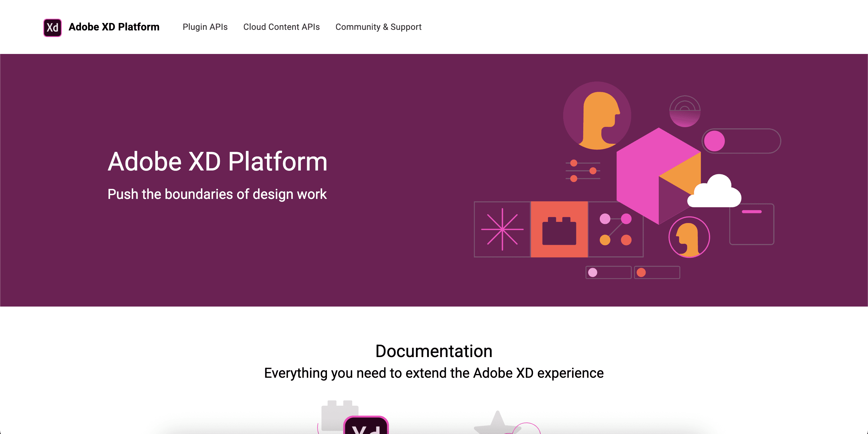Click the gray star thumbnail below Documentation
This screenshot has width=868, height=434.
point(497,423)
